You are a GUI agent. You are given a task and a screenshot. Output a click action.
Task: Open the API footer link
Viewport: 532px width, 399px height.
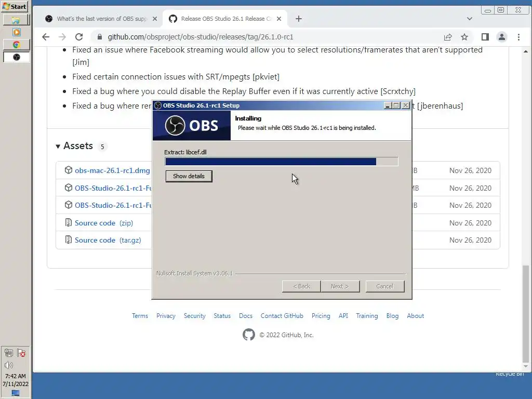click(x=343, y=316)
